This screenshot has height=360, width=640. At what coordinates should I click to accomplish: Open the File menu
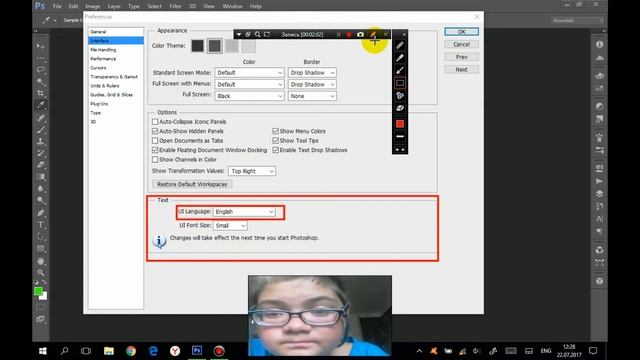[57, 6]
